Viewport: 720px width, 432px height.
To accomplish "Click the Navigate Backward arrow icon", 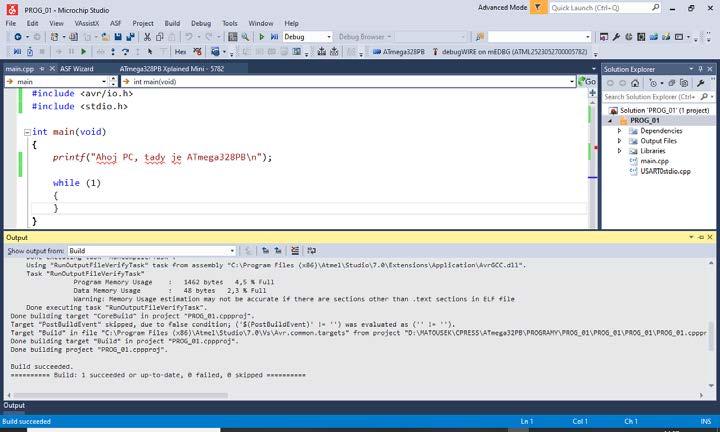I will [x=18, y=37].
